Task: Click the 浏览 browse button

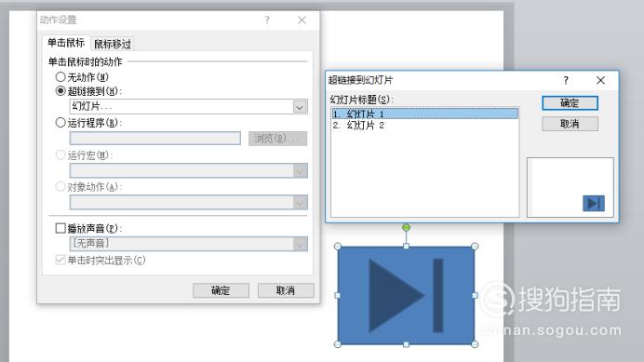Action: pyautogui.click(x=277, y=139)
